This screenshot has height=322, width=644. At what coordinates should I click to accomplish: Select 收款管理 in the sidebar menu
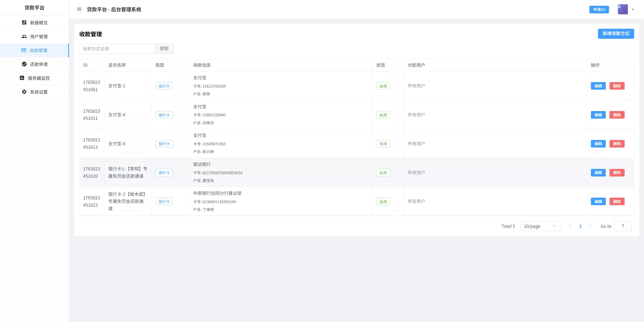[x=38, y=50]
